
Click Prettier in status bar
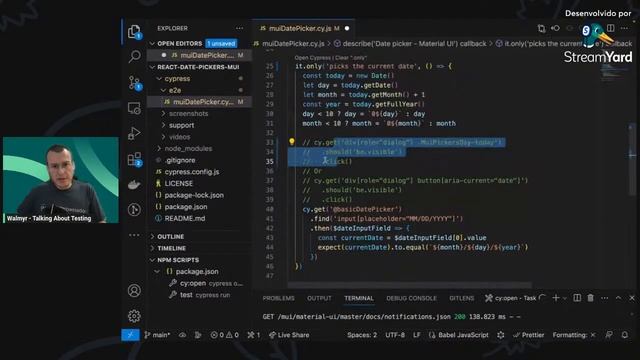click(x=529, y=335)
